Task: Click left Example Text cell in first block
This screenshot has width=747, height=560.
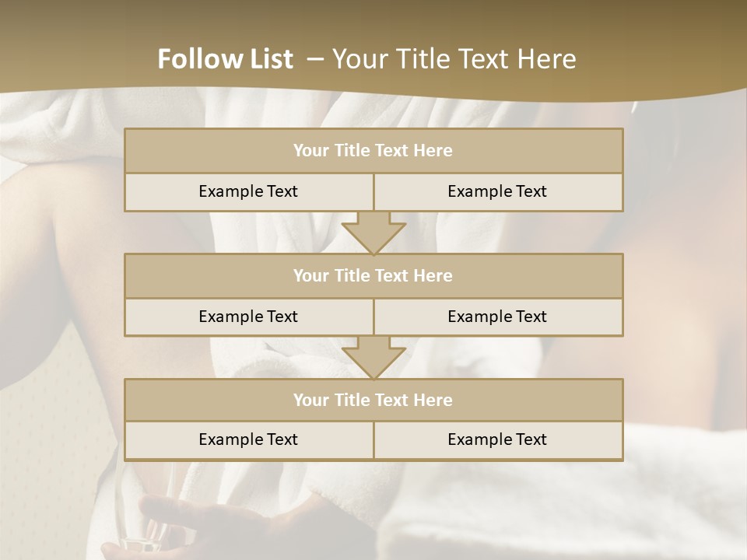Action: 248,192
